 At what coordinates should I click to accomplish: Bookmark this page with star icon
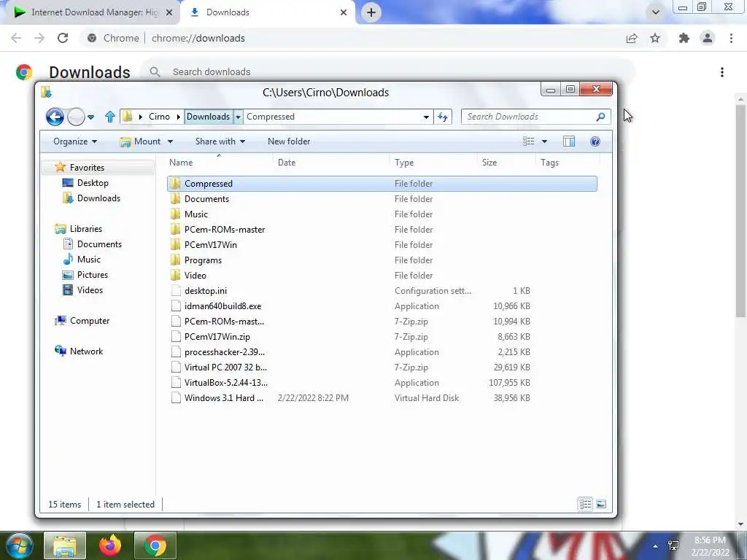(x=655, y=38)
